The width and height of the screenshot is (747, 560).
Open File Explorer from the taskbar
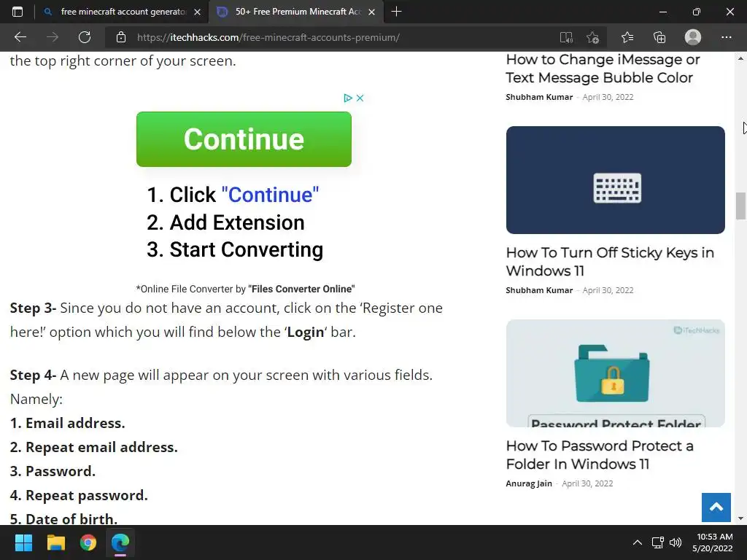(x=55, y=542)
